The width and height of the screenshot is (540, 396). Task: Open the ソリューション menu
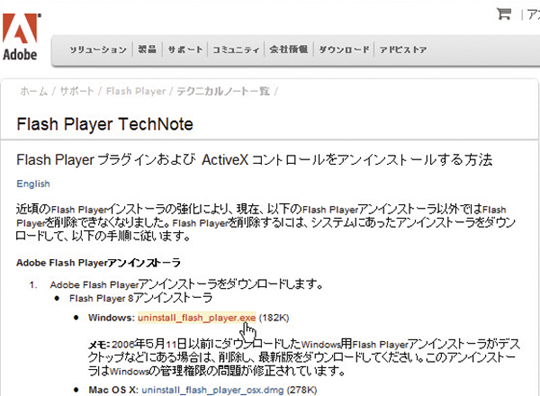tap(98, 50)
